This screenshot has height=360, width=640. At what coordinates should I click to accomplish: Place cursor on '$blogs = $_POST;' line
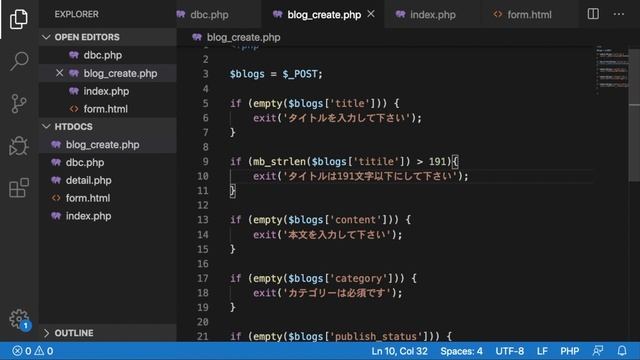pos(276,74)
